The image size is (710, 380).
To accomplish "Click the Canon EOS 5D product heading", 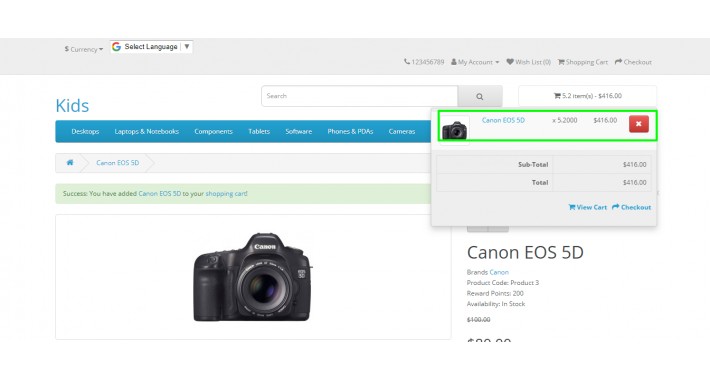I will 525,252.
